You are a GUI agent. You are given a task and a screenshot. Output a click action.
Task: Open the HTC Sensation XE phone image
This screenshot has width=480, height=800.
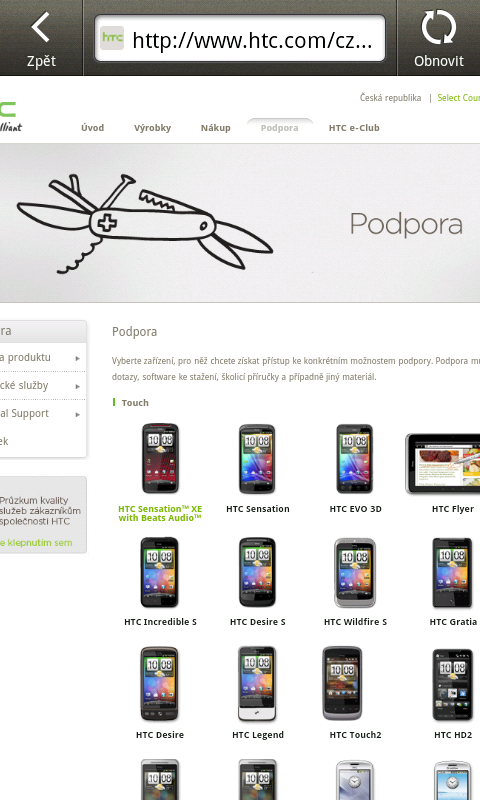[x=160, y=458]
